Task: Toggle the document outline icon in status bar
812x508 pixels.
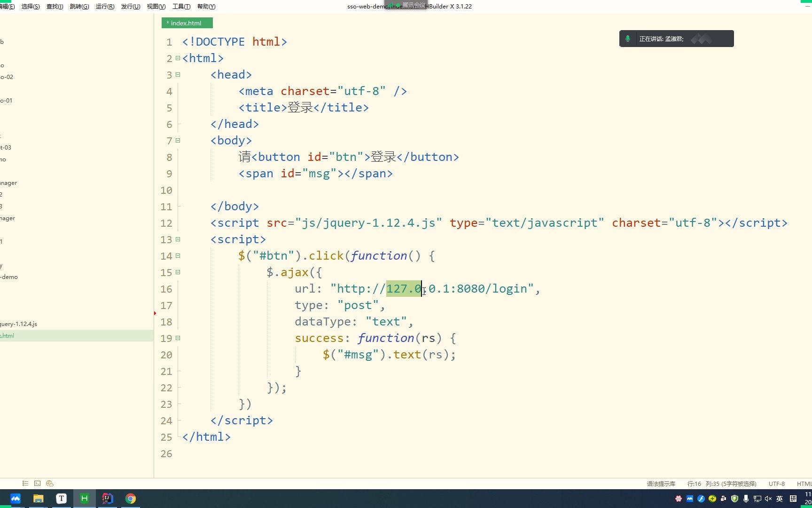Action: [25, 484]
